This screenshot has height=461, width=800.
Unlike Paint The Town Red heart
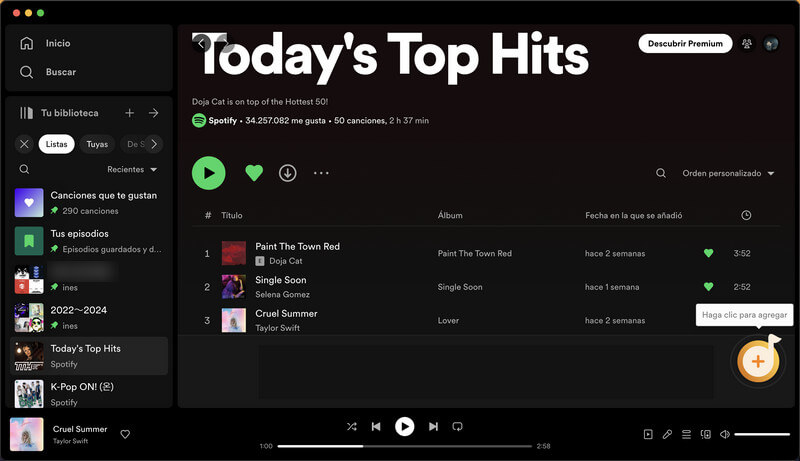708,253
